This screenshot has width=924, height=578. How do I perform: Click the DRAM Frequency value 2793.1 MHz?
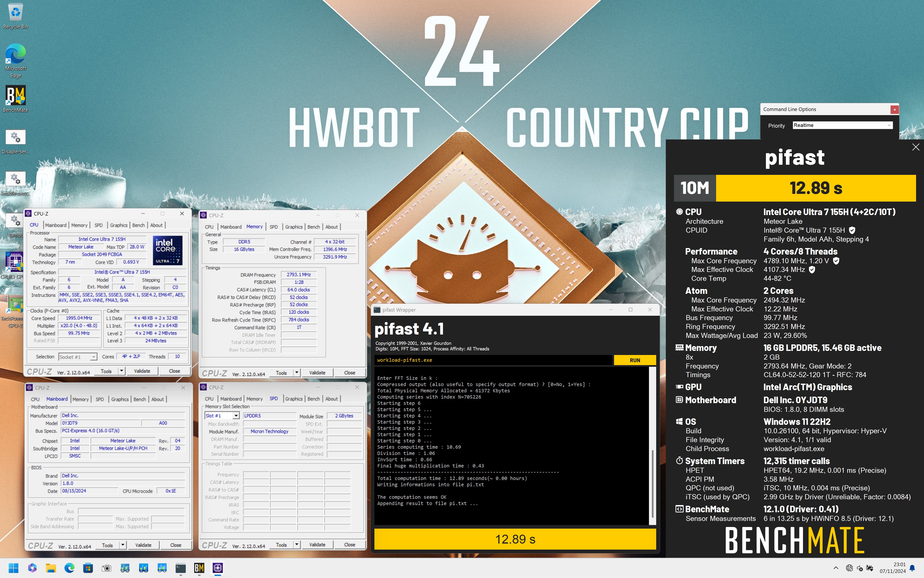[299, 275]
